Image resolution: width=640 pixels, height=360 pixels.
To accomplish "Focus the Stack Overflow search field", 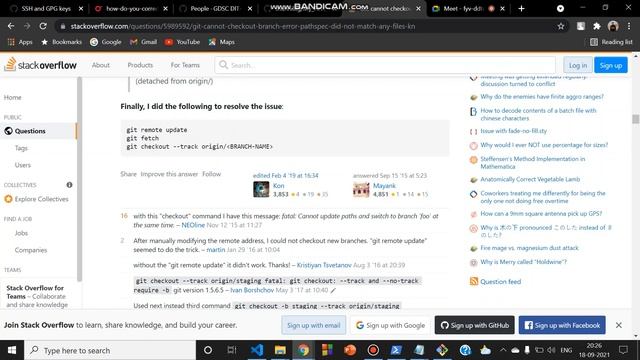I will pyautogui.click(x=385, y=65).
